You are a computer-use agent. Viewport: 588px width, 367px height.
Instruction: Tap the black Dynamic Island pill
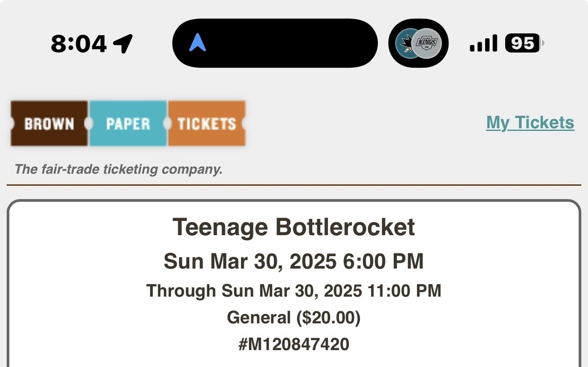tap(275, 44)
